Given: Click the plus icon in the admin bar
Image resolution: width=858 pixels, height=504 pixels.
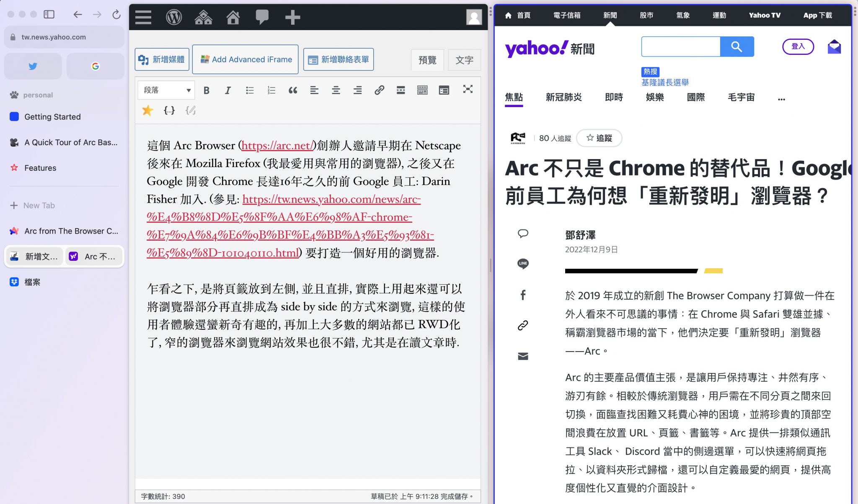Looking at the screenshot, I should click(292, 17).
